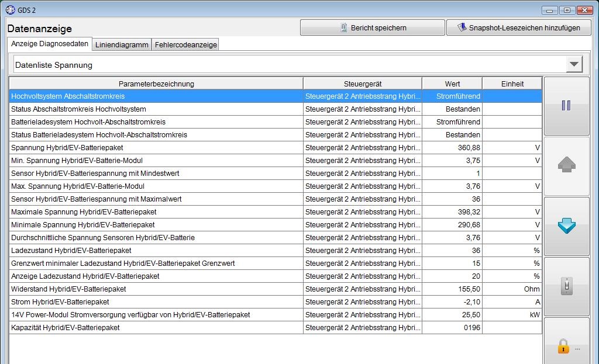Image resolution: width=599 pixels, height=364 pixels.
Task: Click the padlock icon button
Action: pos(563,346)
